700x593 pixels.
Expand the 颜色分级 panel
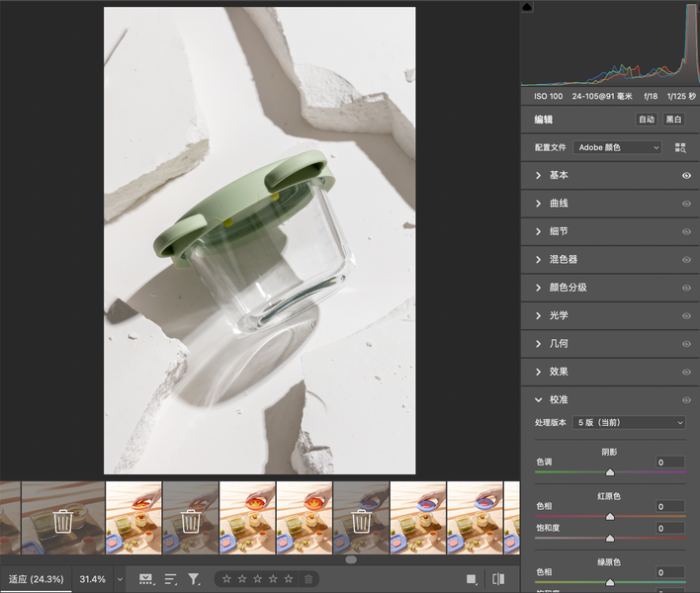(x=539, y=288)
